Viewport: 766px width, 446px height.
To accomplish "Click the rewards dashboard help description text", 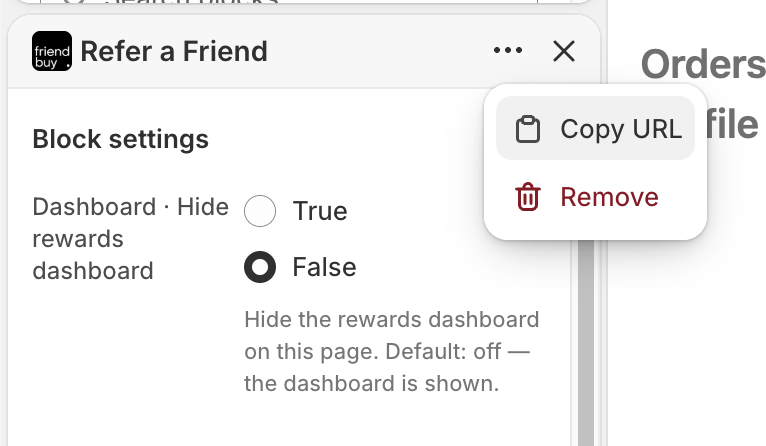I will click(392, 351).
